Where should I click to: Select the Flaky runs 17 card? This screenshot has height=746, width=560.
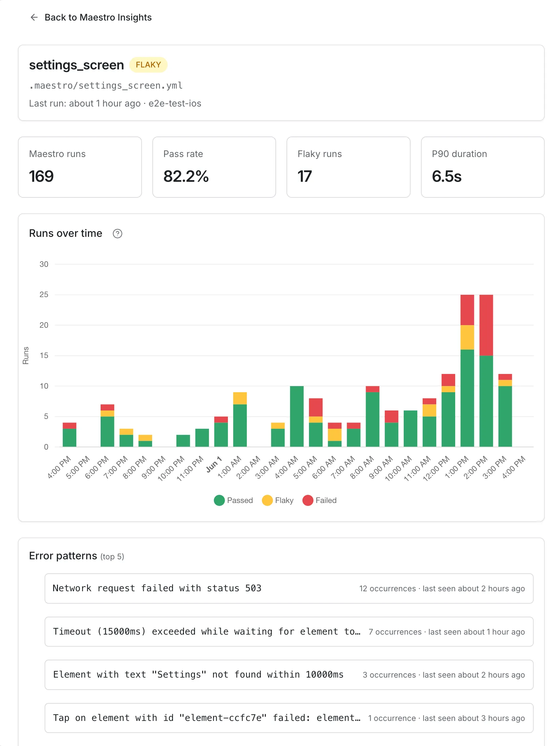tap(348, 167)
